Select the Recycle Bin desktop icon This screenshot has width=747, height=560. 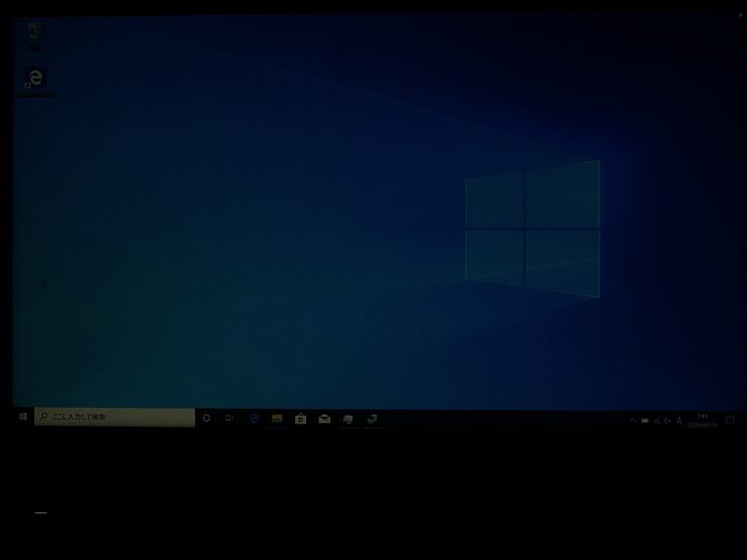coord(35,35)
